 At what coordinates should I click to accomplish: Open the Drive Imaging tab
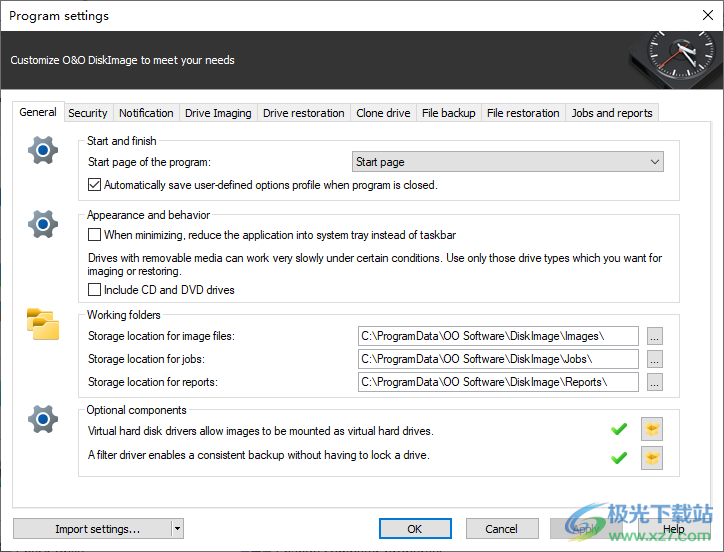[218, 113]
